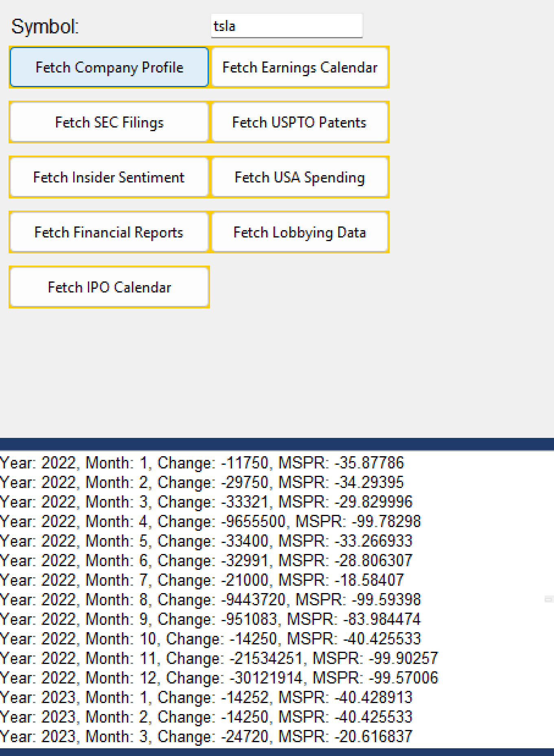Open Fetch USPTO Patents
This screenshot has height=756, width=554.
point(300,122)
